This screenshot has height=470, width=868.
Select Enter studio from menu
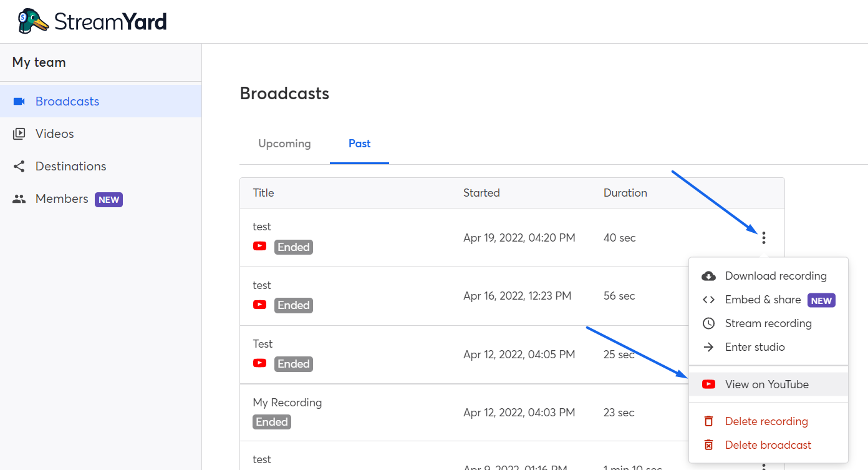click(x=768, y=347)
